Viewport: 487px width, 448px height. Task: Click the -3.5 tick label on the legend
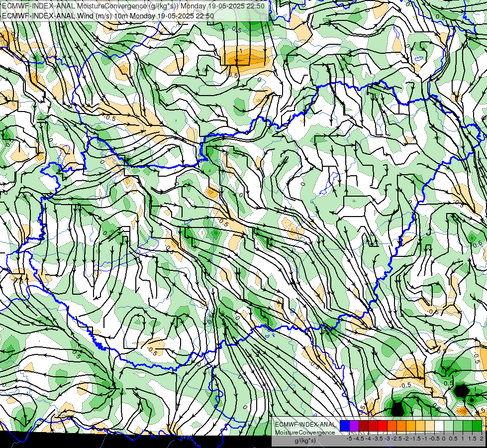coord(378,439)
